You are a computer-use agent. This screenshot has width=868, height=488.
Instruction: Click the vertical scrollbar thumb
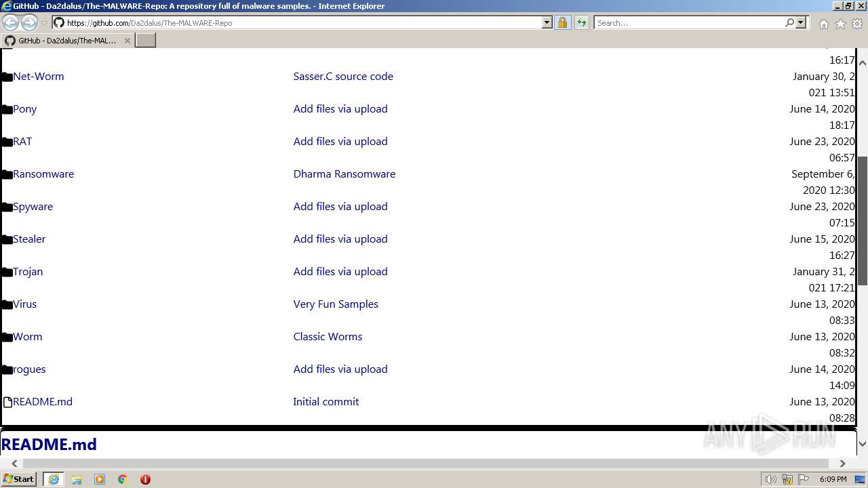pyautogui.click(x=863, y=220)
